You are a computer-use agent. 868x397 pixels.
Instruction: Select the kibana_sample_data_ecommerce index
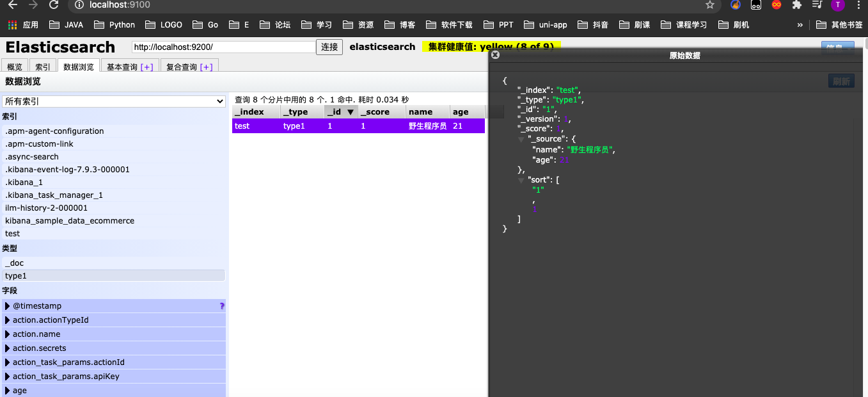[70, 221]
